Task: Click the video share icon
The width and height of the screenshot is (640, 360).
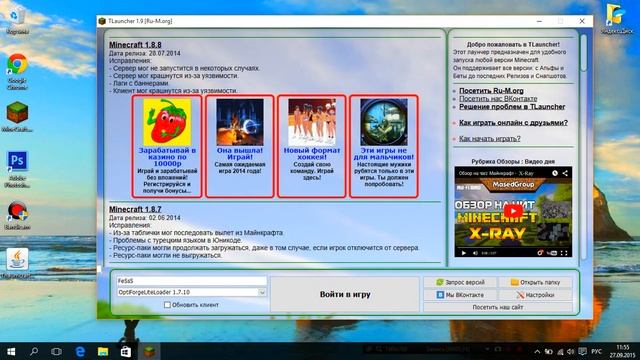Action: point(565,173)
